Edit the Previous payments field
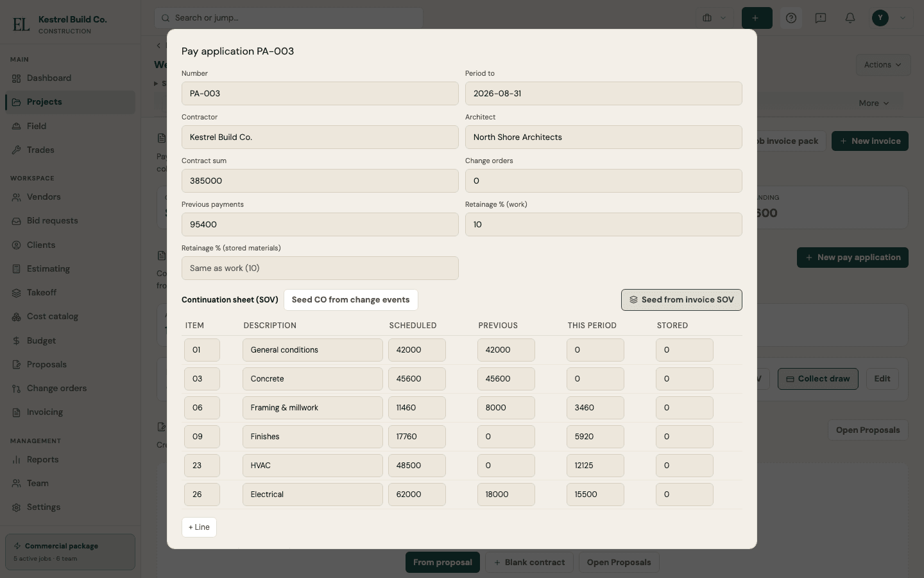 tap(320, 225)
